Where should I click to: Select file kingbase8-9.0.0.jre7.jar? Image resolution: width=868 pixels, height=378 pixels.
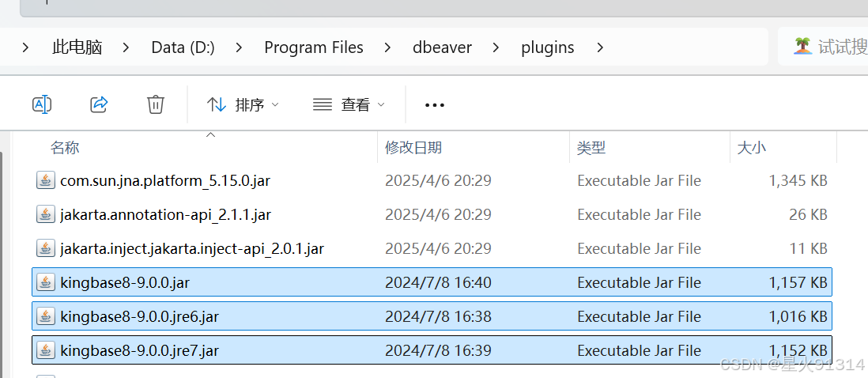pyautogui.click(x=432, y=350)
